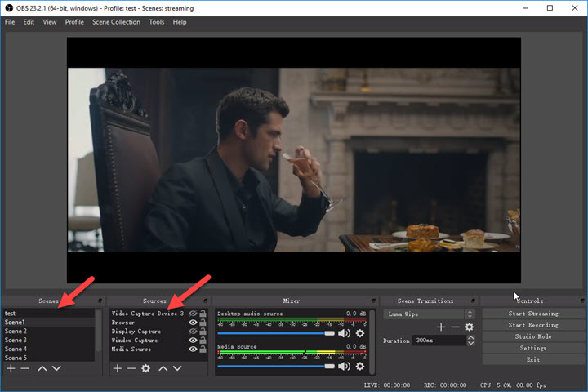588x392 pixels.
Task: Select 'Browser' source row
Action: point(158,323)
